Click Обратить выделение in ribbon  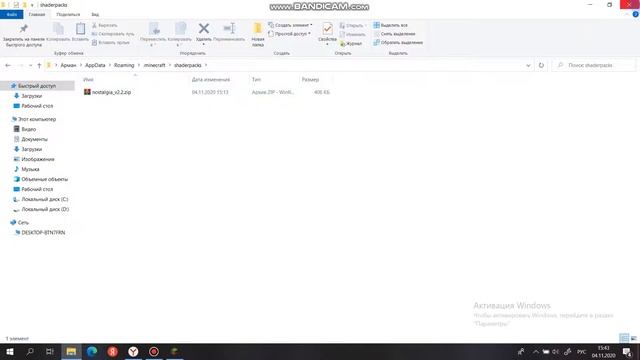pyautogui.click(x=398, y=42)
